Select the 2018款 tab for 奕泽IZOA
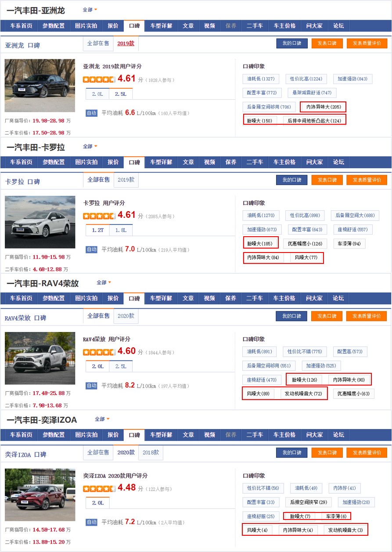 (x=151, y=452)
